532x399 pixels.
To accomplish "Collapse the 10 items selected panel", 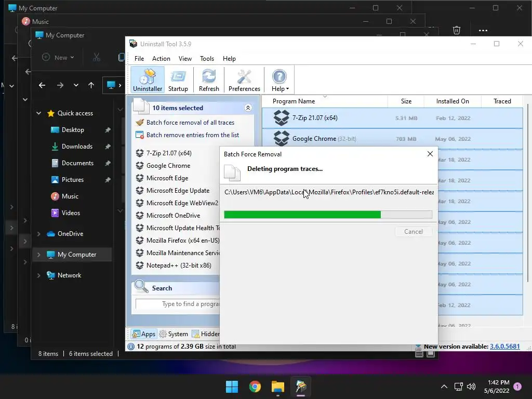I will [248, 108].
